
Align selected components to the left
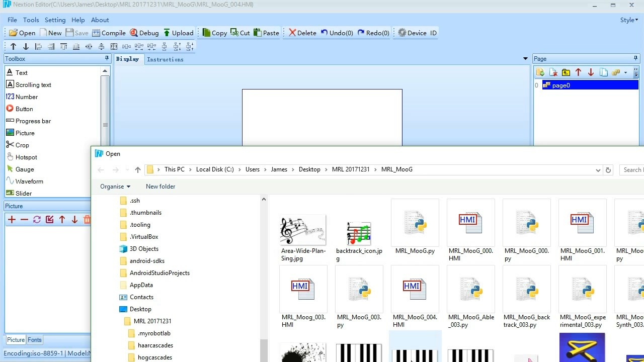coord(38,46)
